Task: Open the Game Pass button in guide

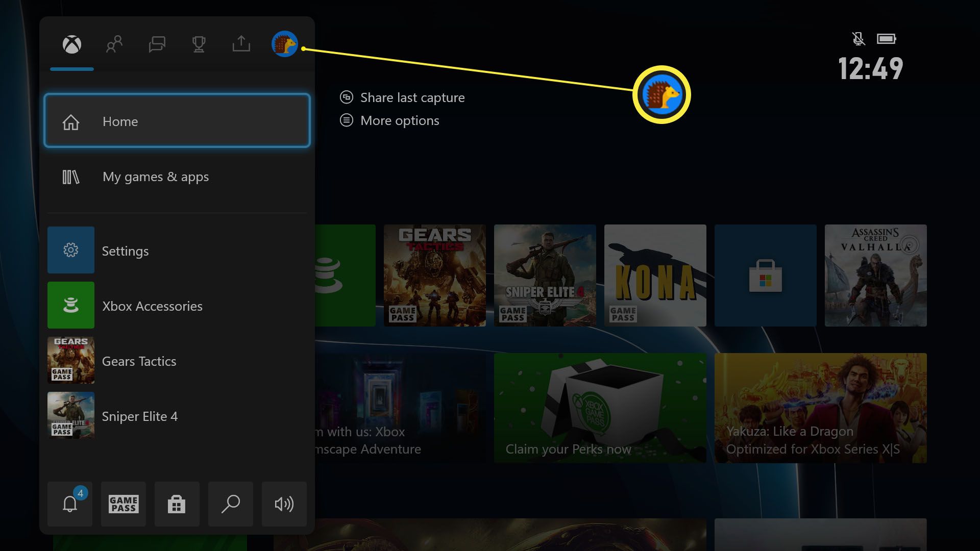Action: pos(124,504)
